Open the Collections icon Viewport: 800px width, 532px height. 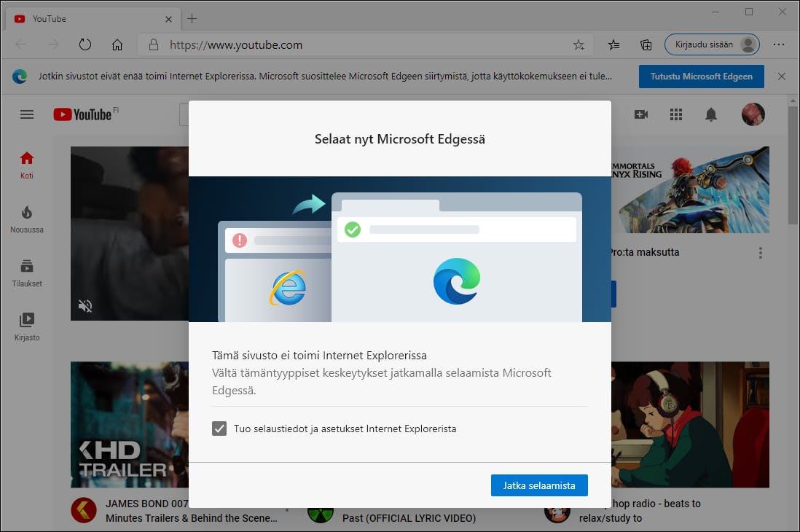646,45
